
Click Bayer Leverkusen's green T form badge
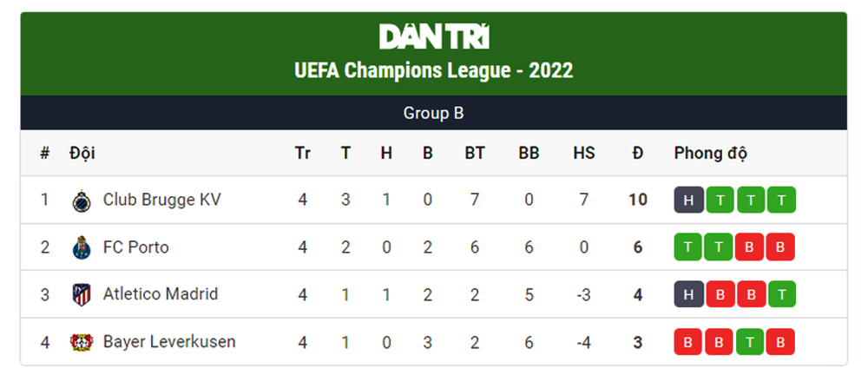(x=750, y=342)
